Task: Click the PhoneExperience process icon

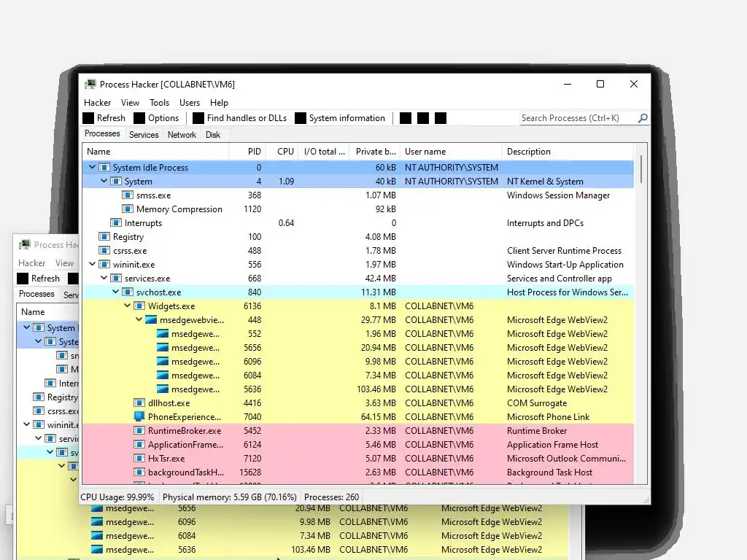Action: [139, 416]
